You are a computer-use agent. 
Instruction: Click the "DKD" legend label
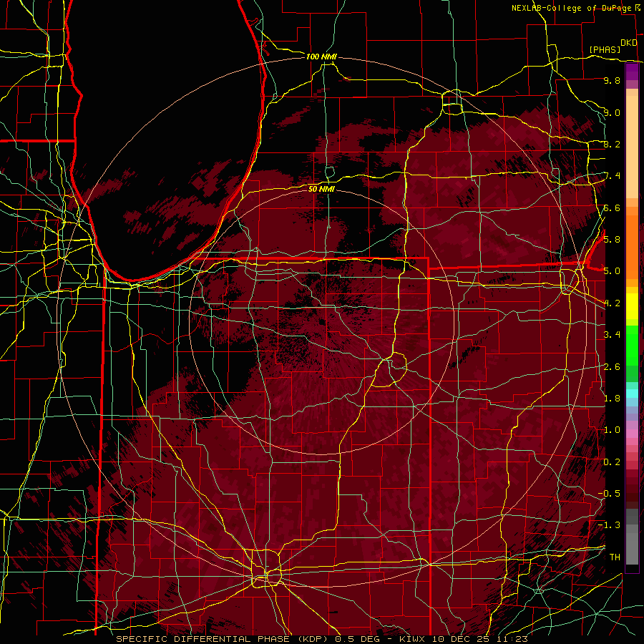628,43
